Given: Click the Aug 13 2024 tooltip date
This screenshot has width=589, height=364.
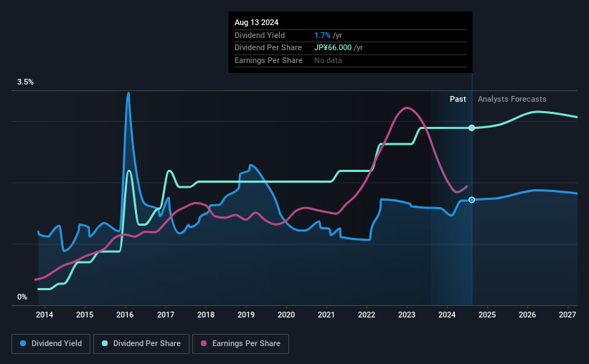Looking at the screenshot, I should 257,22.
